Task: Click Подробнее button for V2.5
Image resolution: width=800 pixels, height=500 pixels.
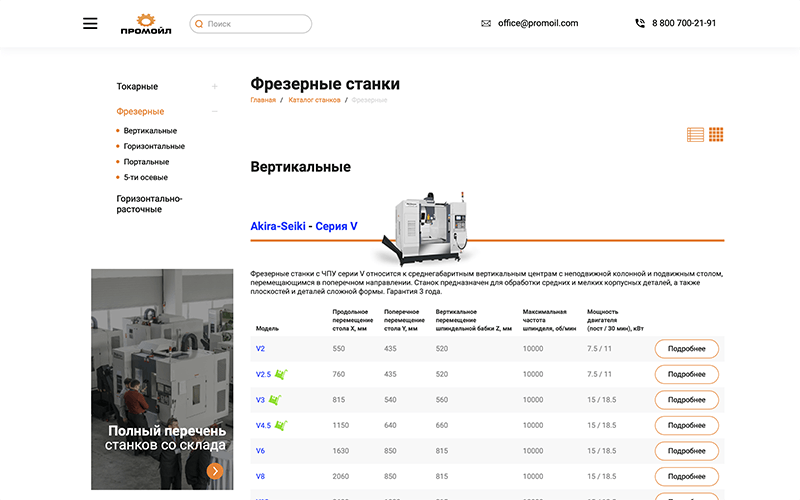Action: (x=687, y=374)
